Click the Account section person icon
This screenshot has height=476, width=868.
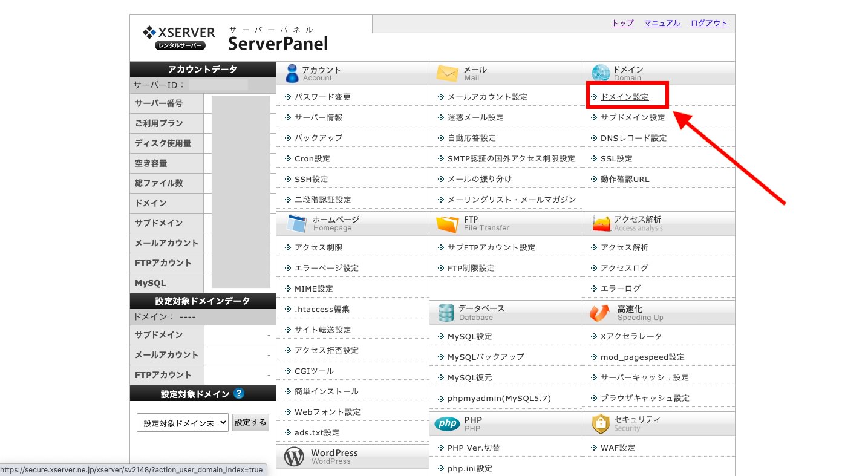tap(292, 73)
